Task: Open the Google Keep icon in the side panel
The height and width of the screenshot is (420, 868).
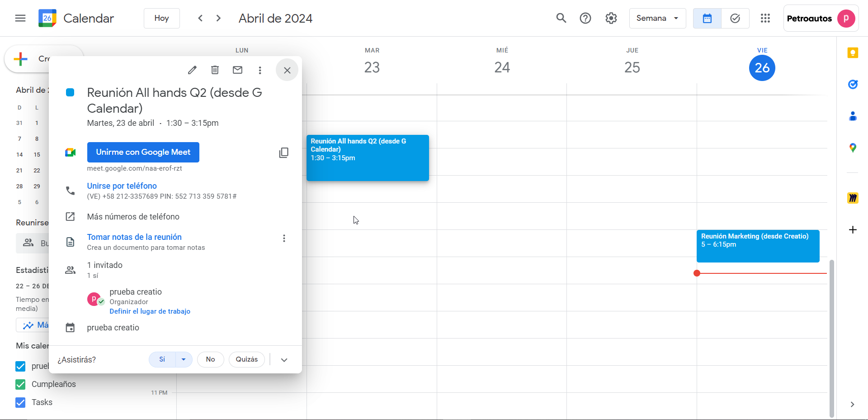Action: point(853,53)
